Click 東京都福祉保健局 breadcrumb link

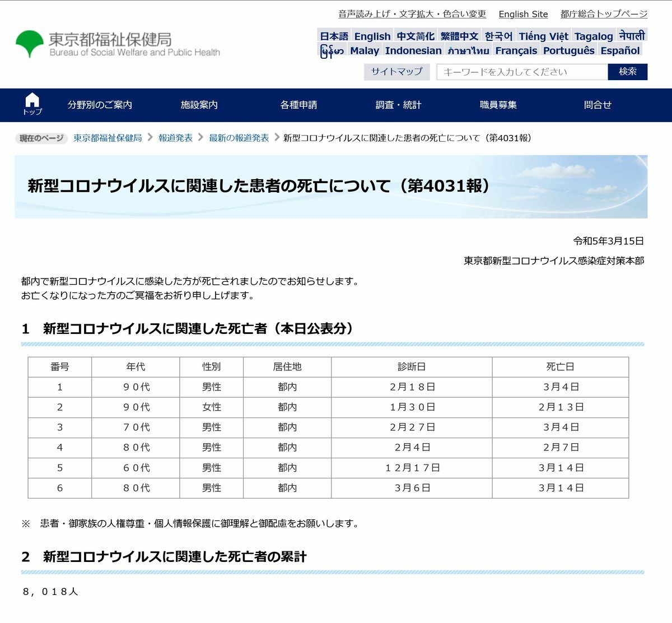pyautogui.click(x=108, y=138)
